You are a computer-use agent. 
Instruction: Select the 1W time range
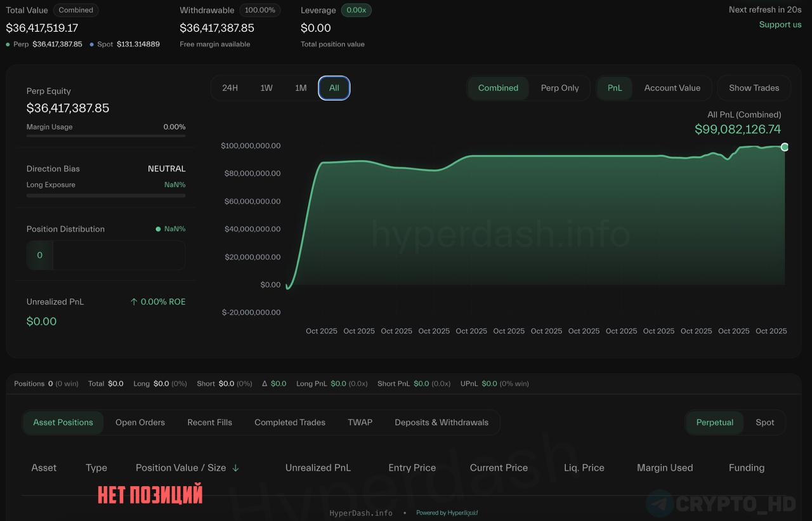[266, 88]
